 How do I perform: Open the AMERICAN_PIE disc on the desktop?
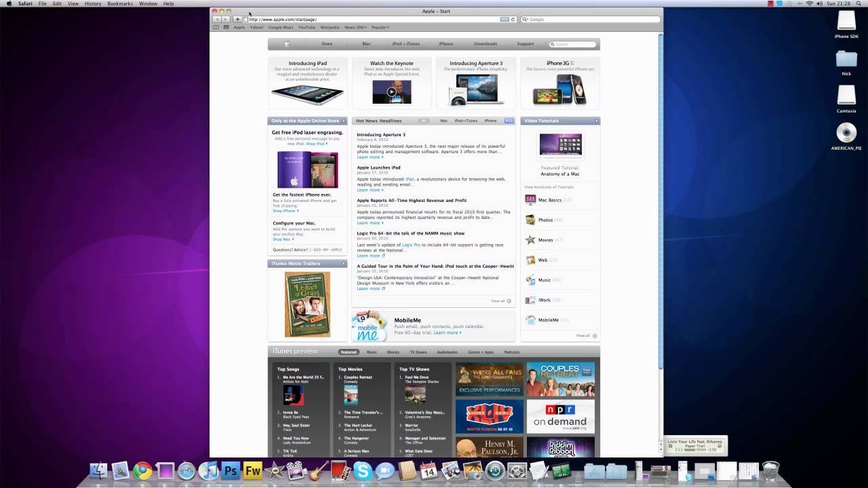(846, 132)
